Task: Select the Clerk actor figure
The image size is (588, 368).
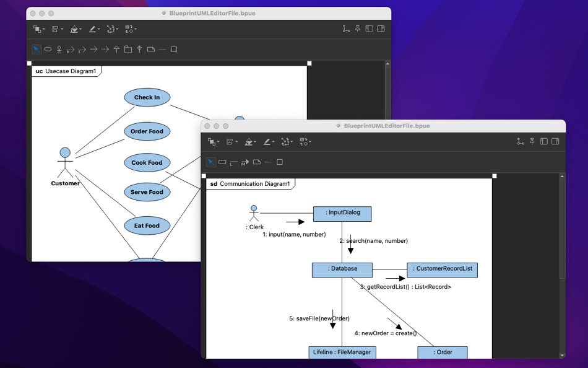Action: (x=254, y=213)
